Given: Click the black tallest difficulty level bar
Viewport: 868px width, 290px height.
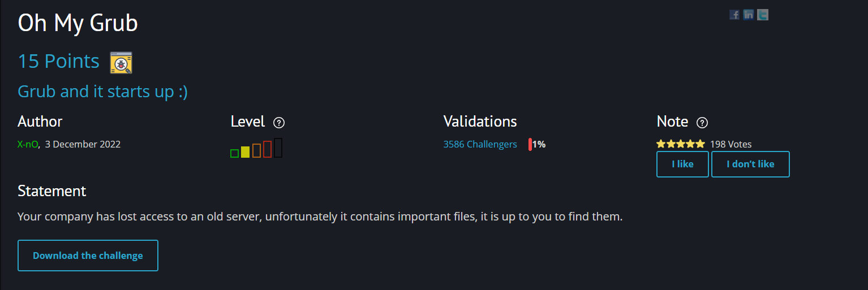Looking at the screenshot, I should (x=278, y=148).
